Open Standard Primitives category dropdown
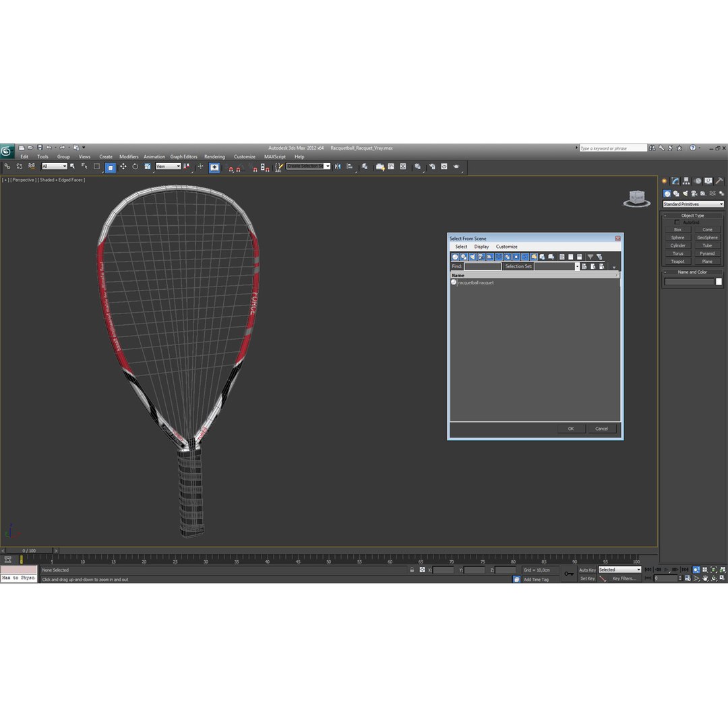The image size is (728, 728). coord(693,204)
